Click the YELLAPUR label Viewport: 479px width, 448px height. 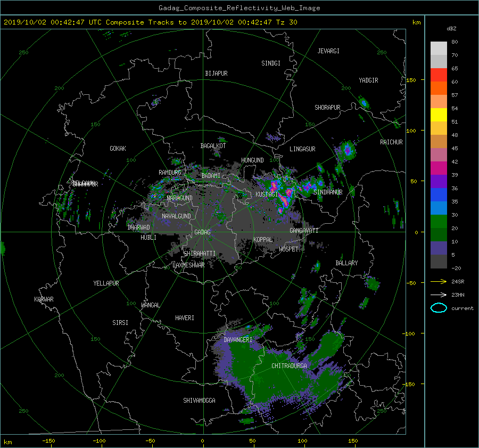pos(106,283)
